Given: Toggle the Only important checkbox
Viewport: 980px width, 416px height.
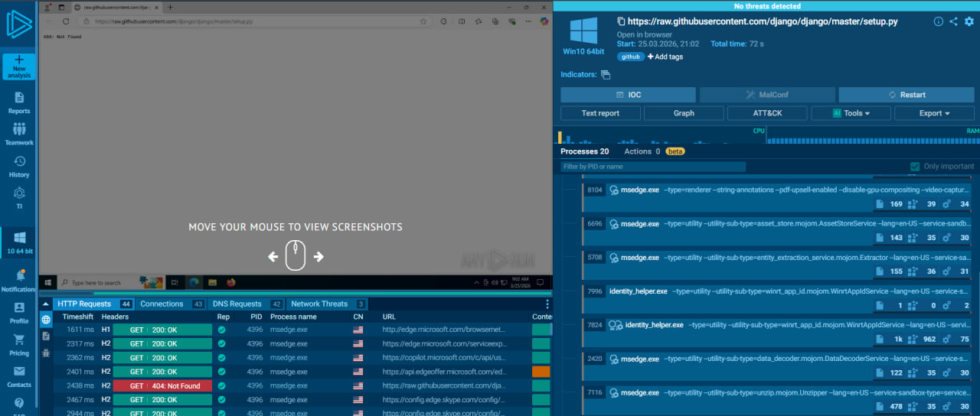Looking at the screenshot, I should [914, 167].
